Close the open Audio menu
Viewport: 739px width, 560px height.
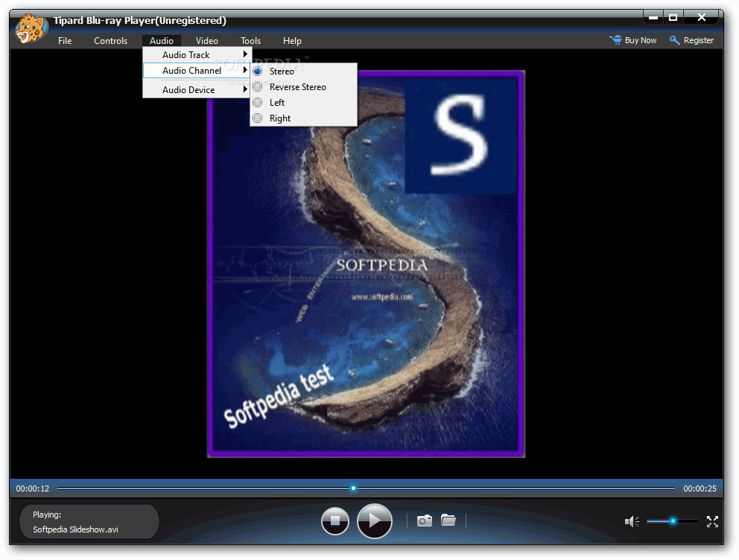pos(162,41)
